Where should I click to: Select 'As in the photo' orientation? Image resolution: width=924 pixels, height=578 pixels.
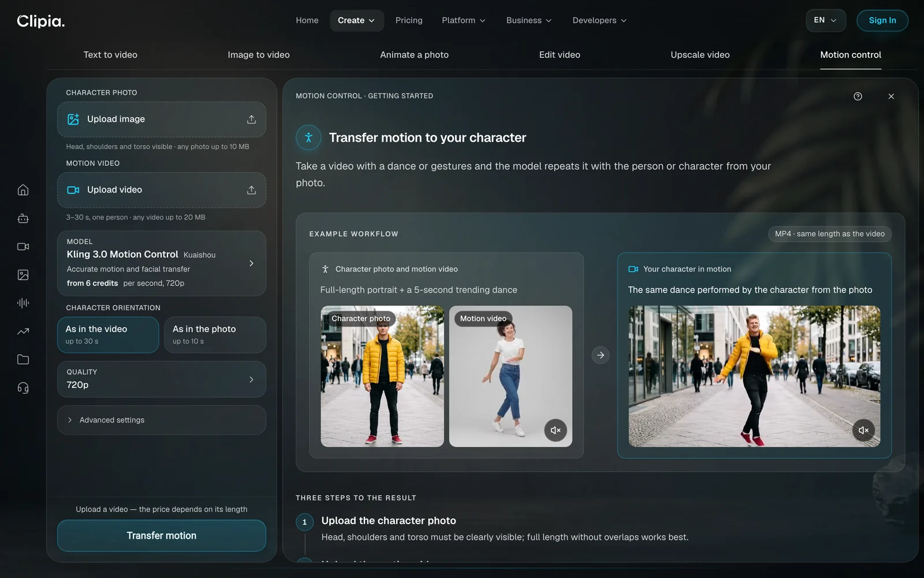(x=215, y=335)
